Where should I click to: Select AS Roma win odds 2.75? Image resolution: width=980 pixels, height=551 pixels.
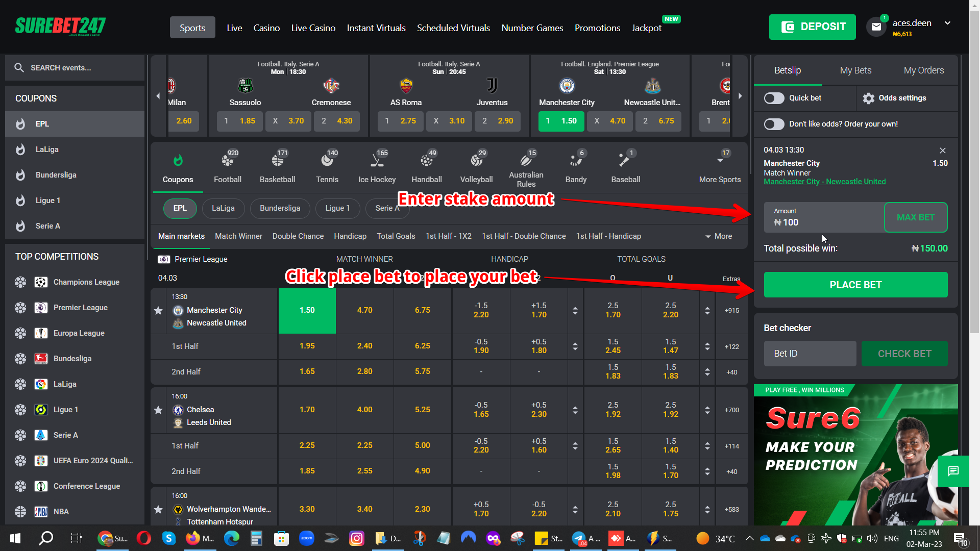[x=400, y=121]
